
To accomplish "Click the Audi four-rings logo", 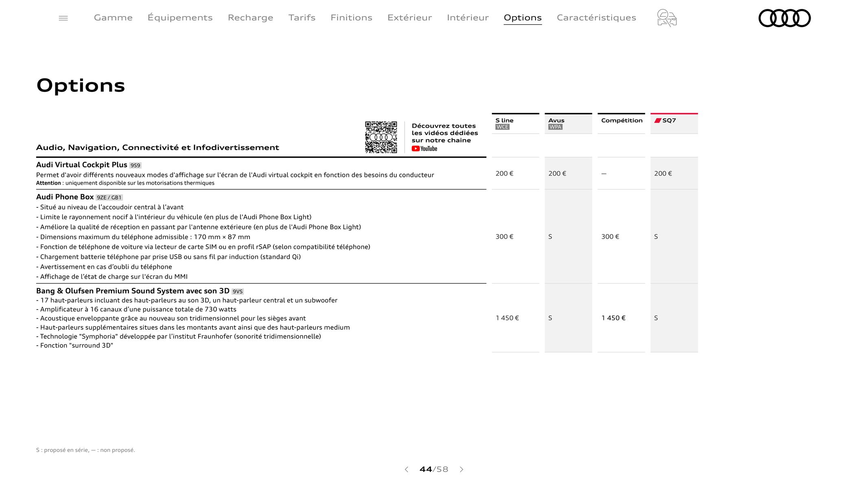I will [785, 18].
